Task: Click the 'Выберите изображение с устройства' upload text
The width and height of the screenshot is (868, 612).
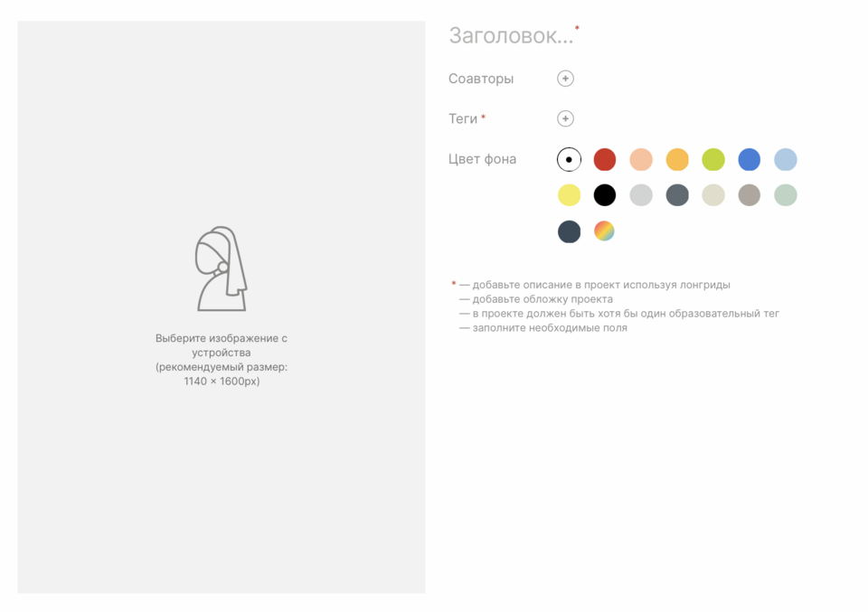Action: 222,345
